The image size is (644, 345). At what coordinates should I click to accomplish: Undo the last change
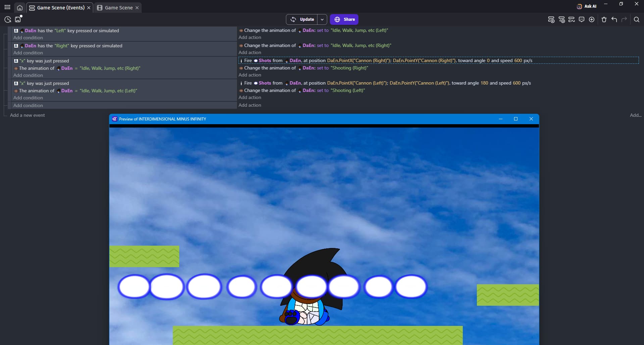(x=614, y=19)
